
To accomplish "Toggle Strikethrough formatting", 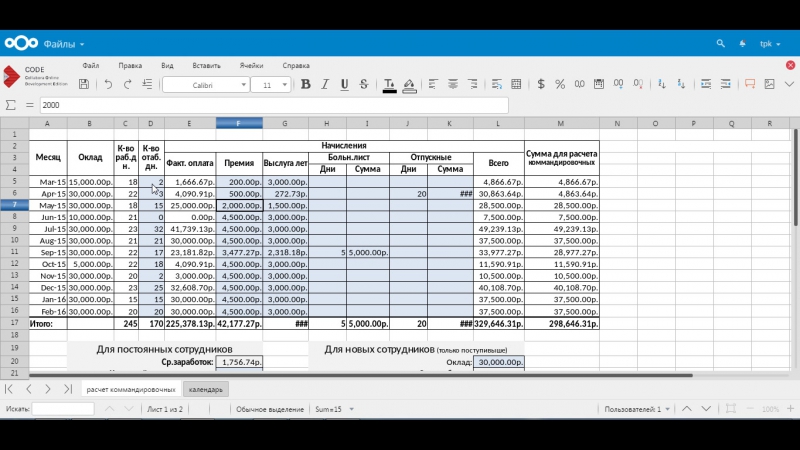I will pyautogui.click(x=364, y=85).
